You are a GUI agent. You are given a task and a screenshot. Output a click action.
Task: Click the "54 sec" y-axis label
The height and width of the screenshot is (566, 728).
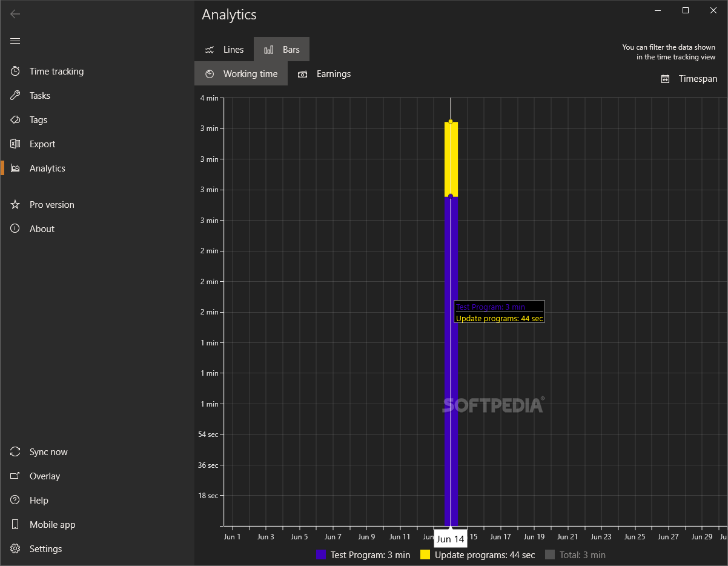208,434
